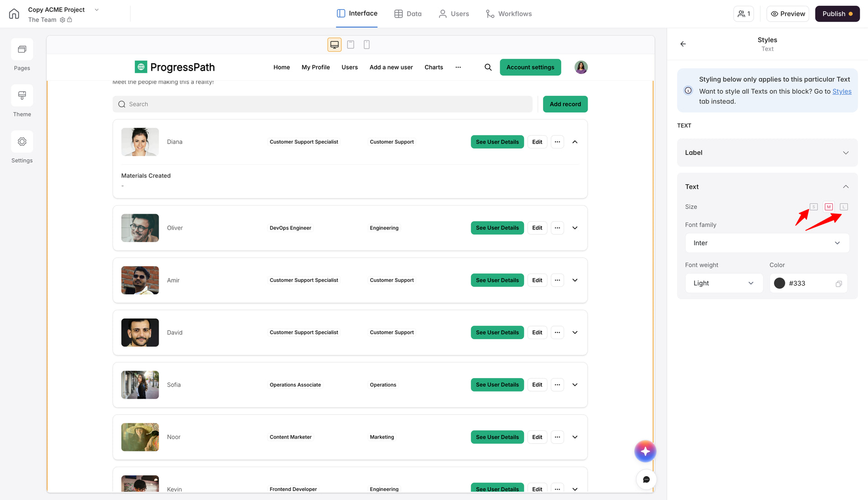The image size is (868, 500).
Task: Open the Font family Inter dropdown
Action: (767, 243)
